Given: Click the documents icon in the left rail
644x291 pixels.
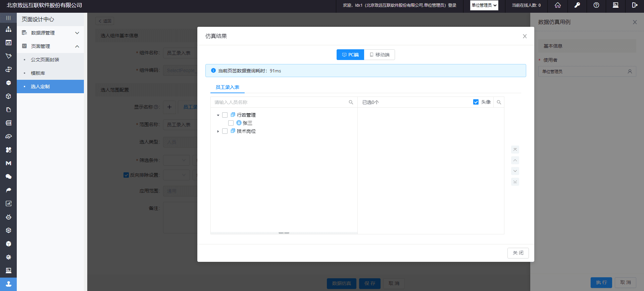Looking at the screenshot, I should [8, 110].
